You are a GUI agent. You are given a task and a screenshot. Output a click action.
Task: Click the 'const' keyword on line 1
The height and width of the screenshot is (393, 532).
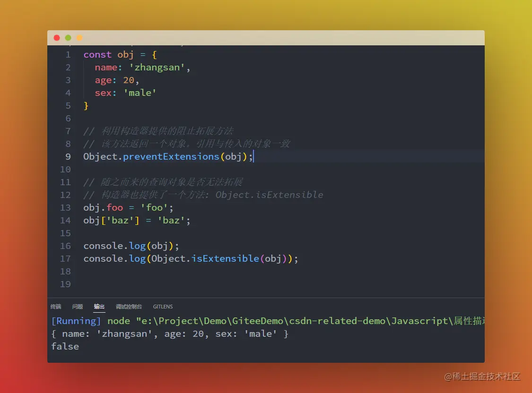[x=97, y=54]
